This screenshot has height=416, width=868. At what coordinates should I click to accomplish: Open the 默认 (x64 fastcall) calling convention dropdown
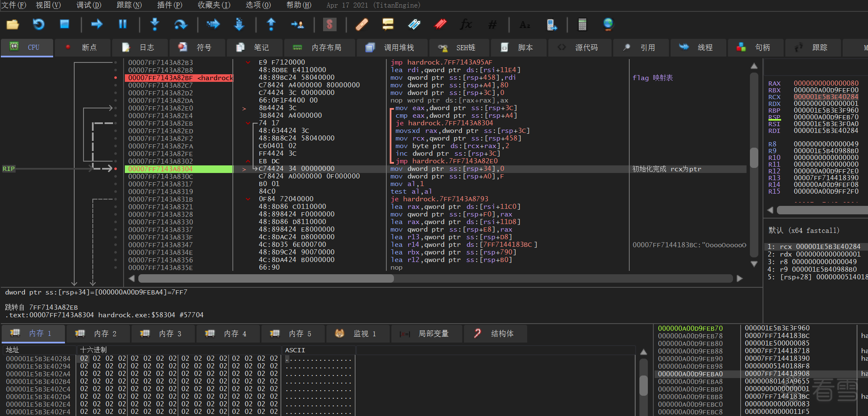tap(804, 230)
